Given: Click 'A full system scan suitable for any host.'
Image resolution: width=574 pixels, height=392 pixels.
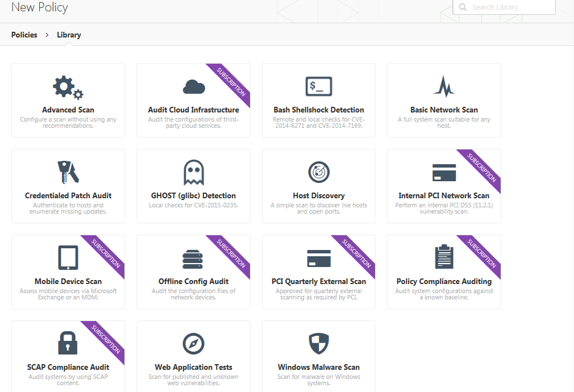Looking at the screenshot, I should tap(444, 122).
